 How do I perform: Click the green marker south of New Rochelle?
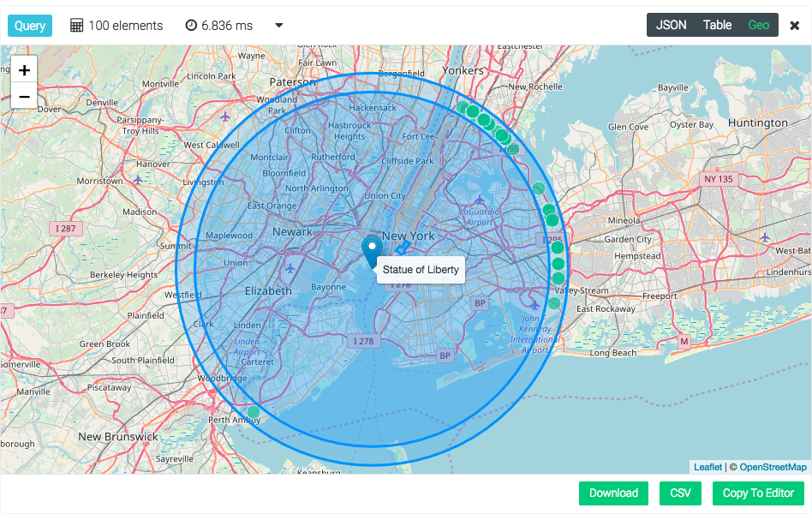pos(504,137)
